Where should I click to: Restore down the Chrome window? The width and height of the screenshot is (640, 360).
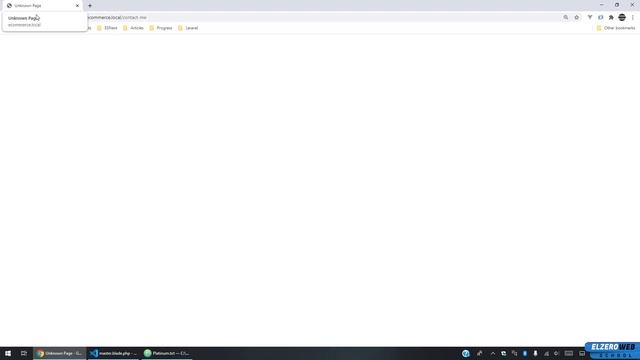click(617, 5)
